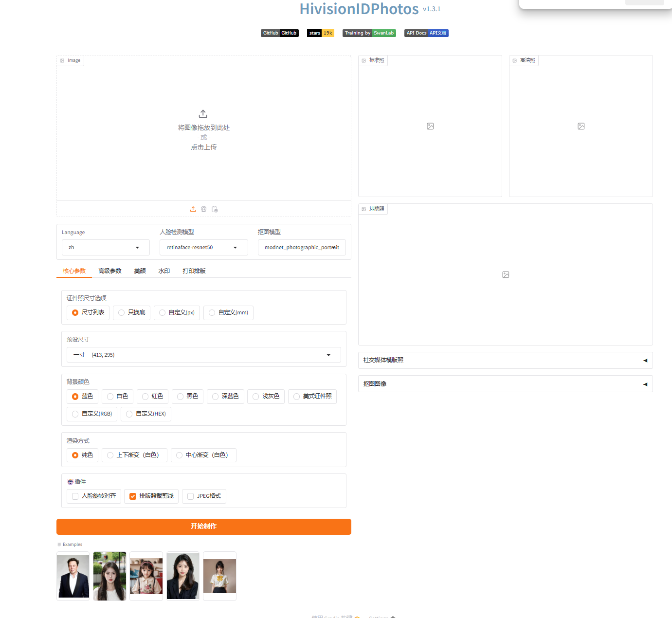Click the 开始制作 button
672x618 pixels.
[204, 527]
